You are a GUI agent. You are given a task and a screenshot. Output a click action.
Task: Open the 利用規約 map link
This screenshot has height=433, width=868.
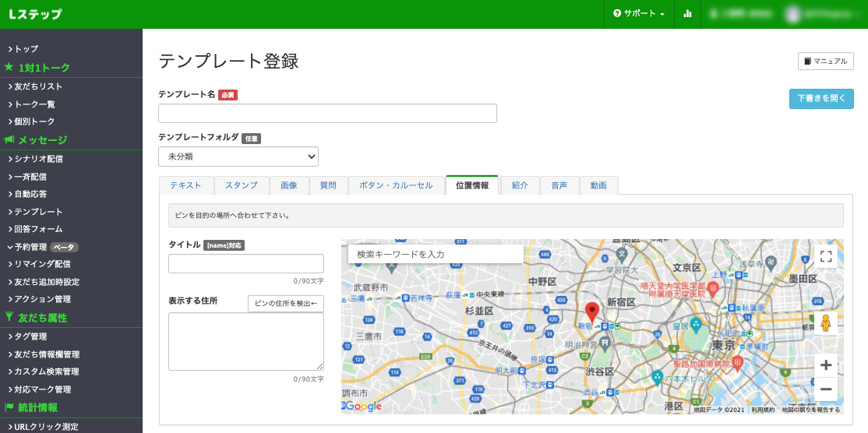pyautogui.click(x=763, y=410)
